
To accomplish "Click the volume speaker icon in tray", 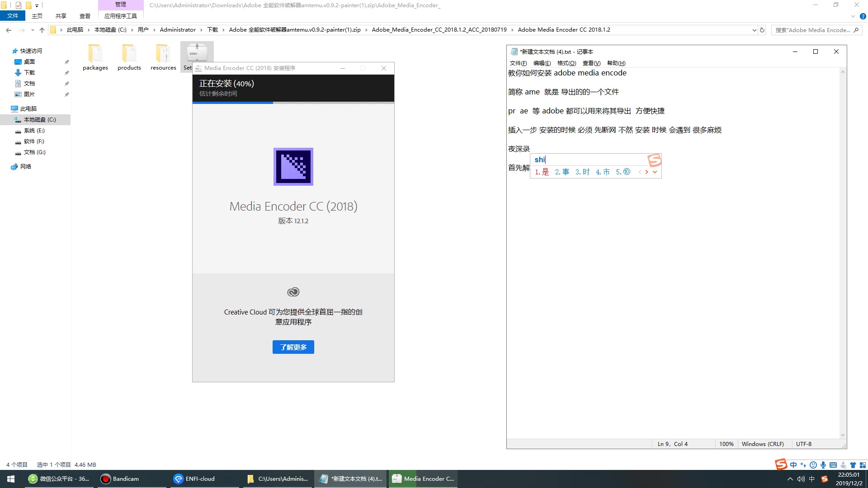I will [801, 479].
